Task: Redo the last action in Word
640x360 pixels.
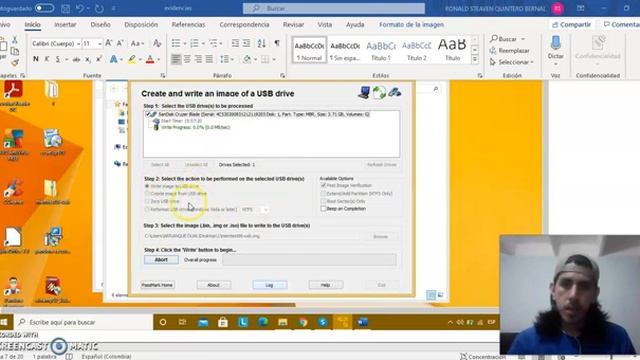Action: coord(99,8)
